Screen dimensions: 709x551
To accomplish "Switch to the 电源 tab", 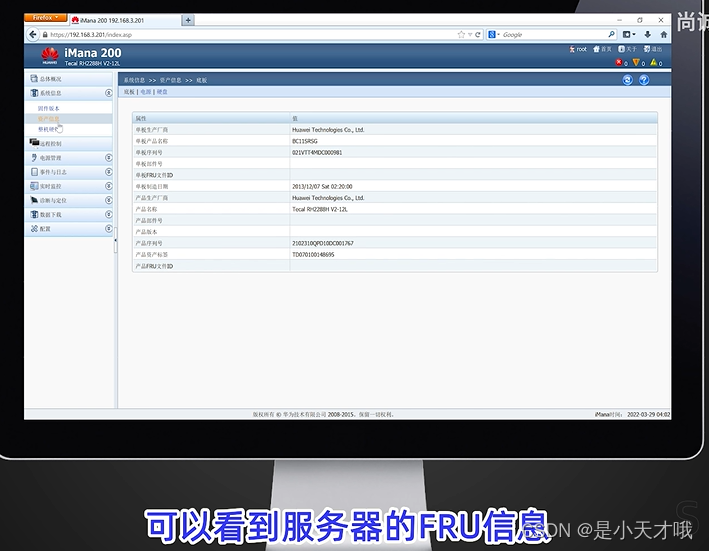I will click(146, 92).
